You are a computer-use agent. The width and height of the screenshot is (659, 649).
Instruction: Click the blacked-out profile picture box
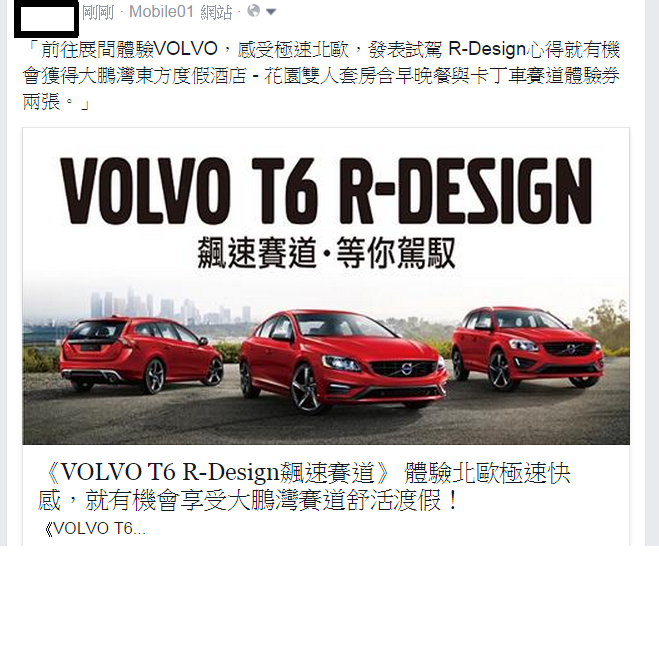(46, 19)
